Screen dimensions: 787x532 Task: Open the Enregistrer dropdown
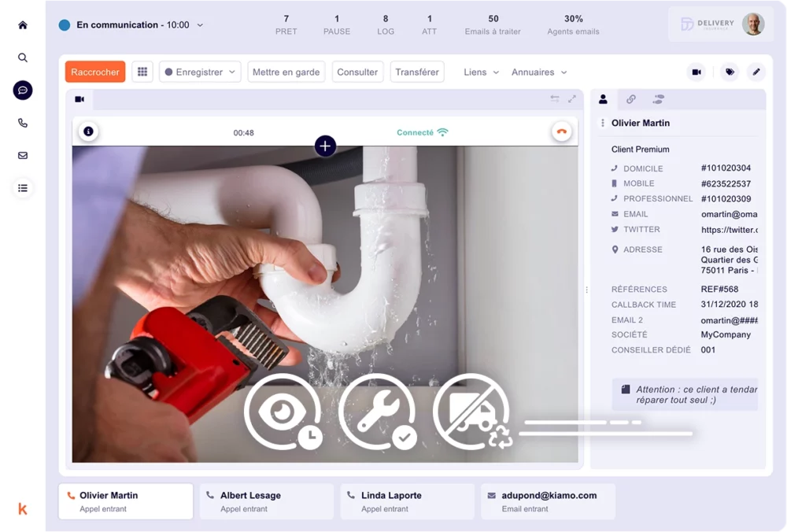200,72
